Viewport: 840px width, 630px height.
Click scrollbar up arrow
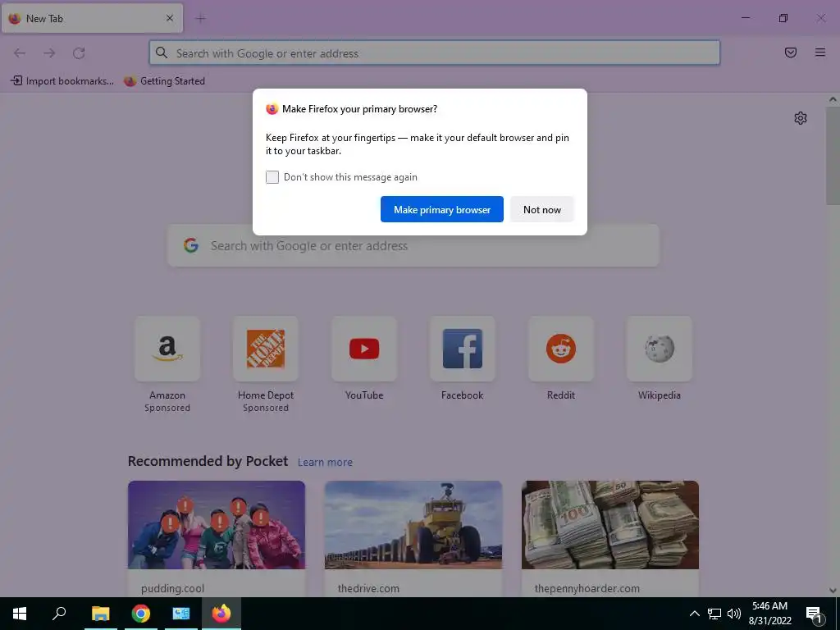[833, 99]
